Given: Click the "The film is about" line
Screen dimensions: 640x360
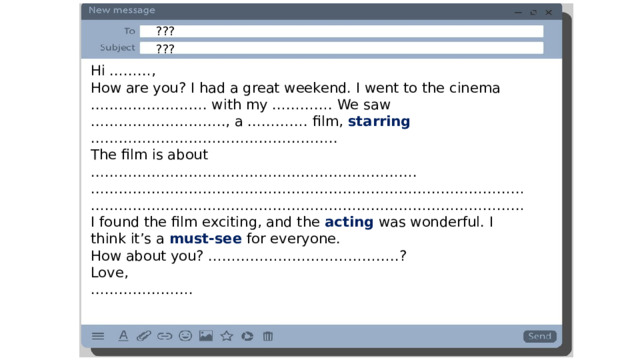Looking at the screenshot, I should [x=149, y=155].
